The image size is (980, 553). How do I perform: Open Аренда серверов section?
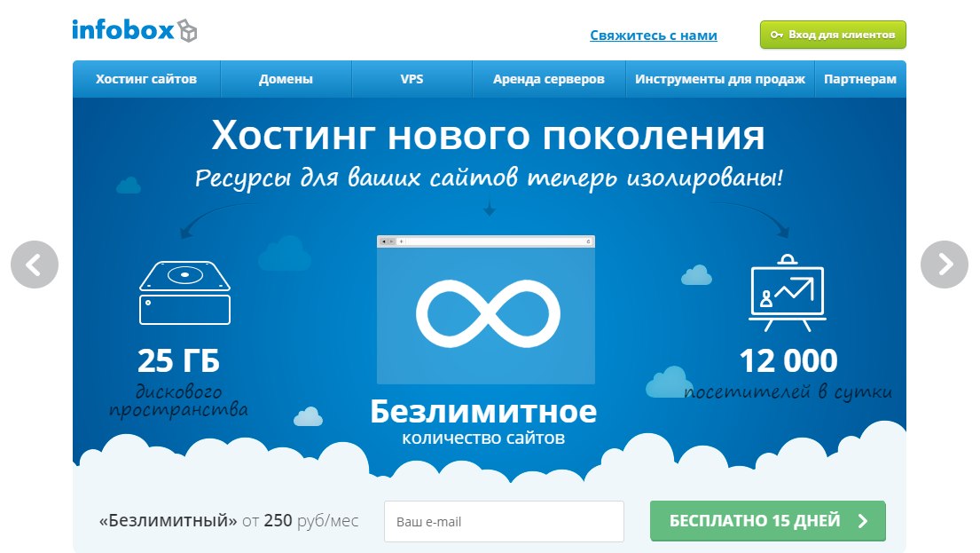pyautogui.click(x=548, y=79)
